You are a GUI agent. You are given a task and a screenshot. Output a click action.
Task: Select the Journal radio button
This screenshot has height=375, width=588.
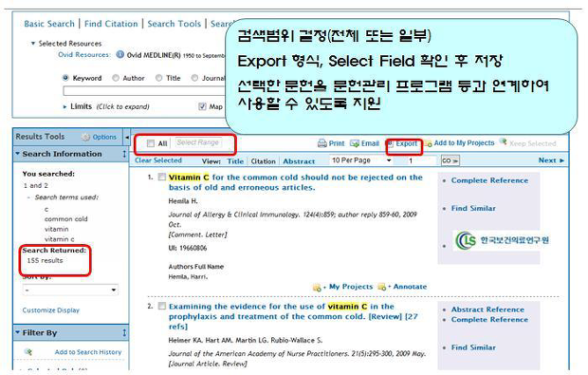tap(194, 78)
